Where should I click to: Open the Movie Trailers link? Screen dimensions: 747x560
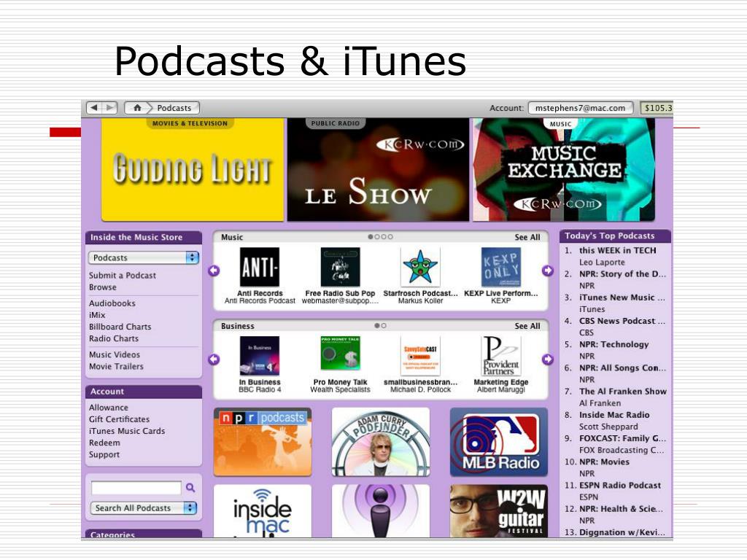tap(116, 366)
